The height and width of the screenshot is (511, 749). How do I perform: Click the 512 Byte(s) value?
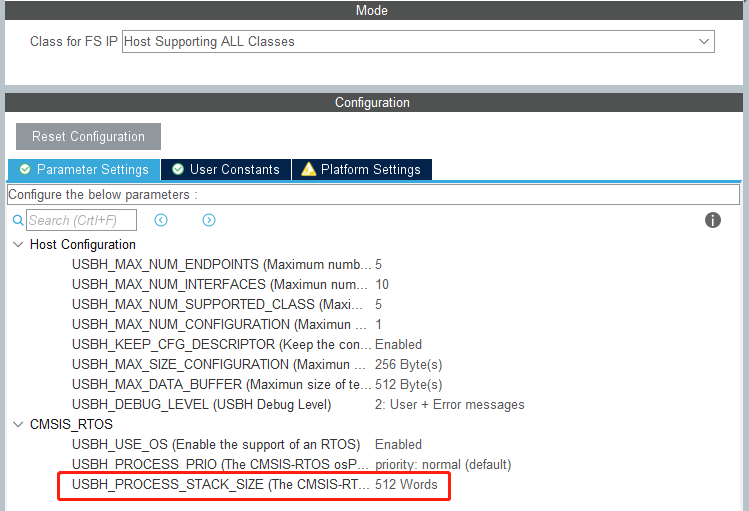pyautogui.click(x=408, y=385)
